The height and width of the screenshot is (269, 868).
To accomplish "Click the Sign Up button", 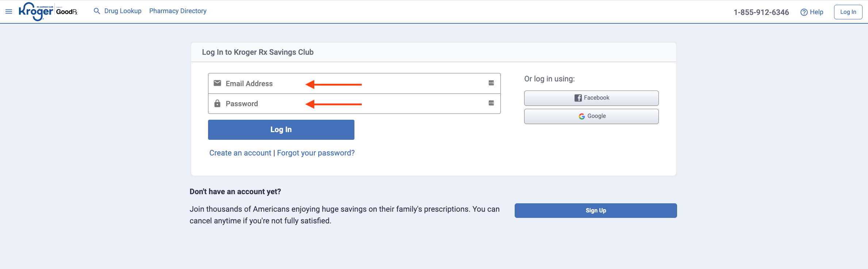I will tap(595, 210).
